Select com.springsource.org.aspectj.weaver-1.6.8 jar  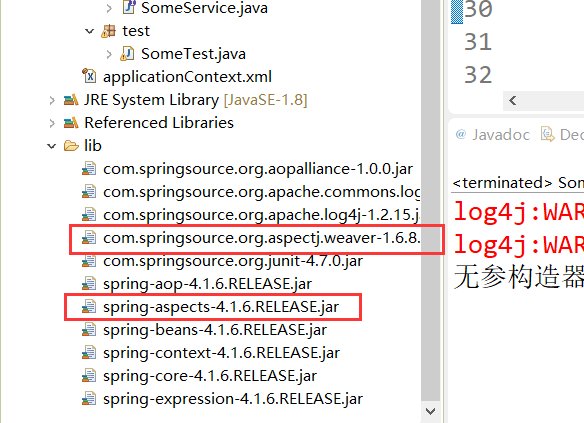click(262, 238)
